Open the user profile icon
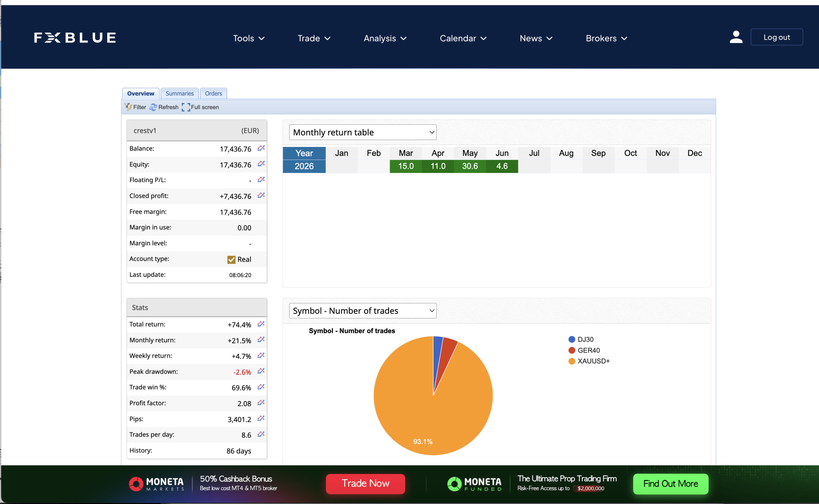 [x=736, y=37]
